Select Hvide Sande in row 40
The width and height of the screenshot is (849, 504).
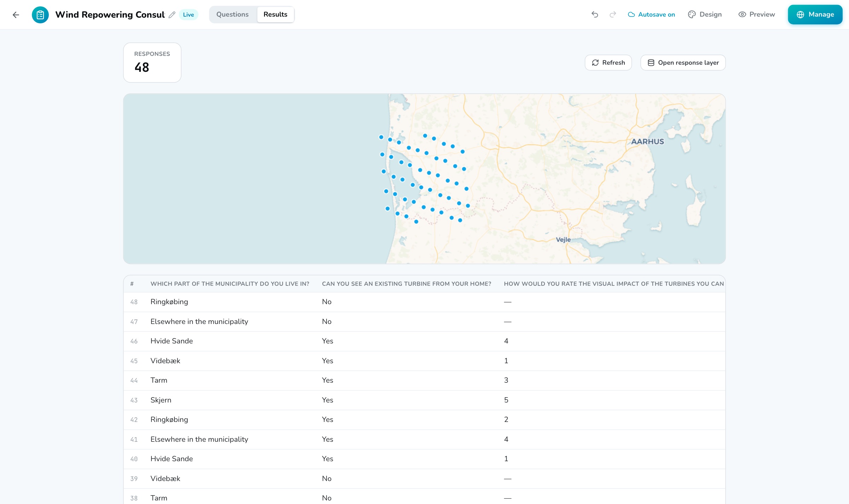(x=172, y=459)
